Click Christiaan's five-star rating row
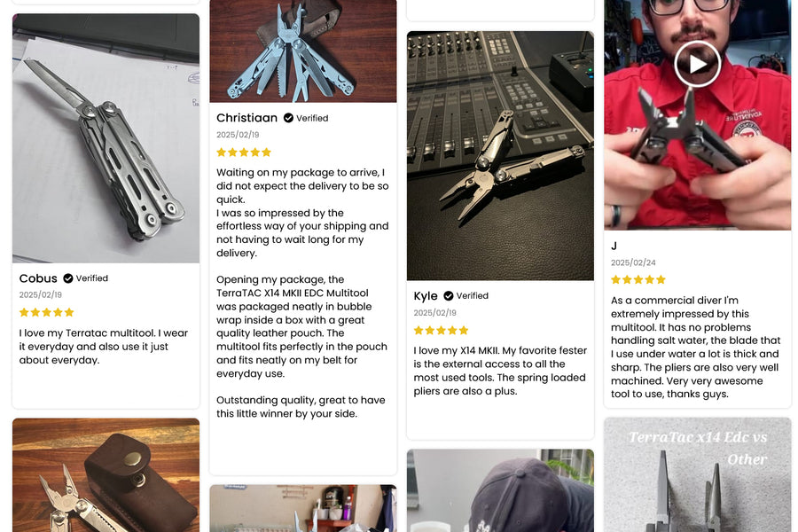 tap(244, 153)
